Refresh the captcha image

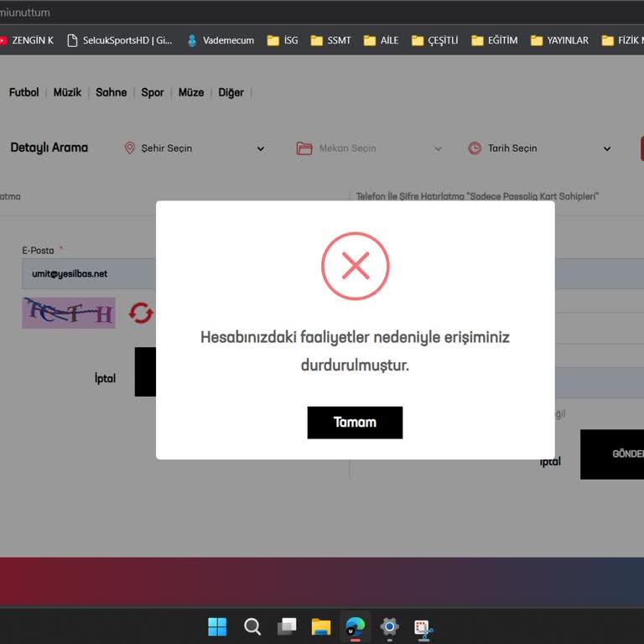[x=141, y=313]
